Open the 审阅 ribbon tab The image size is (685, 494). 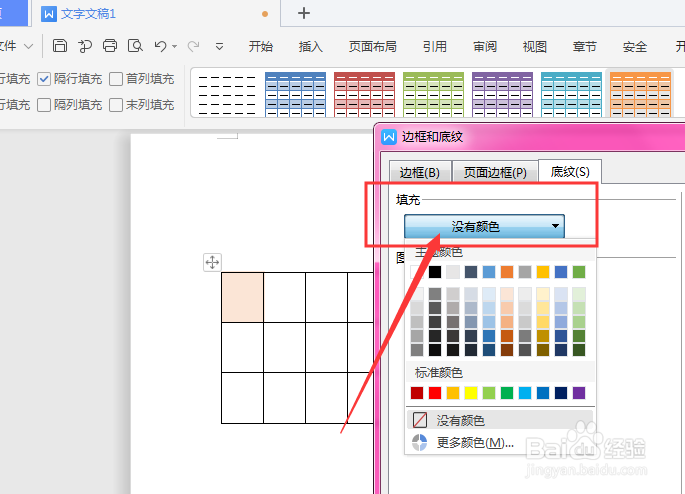pos(485,46)
